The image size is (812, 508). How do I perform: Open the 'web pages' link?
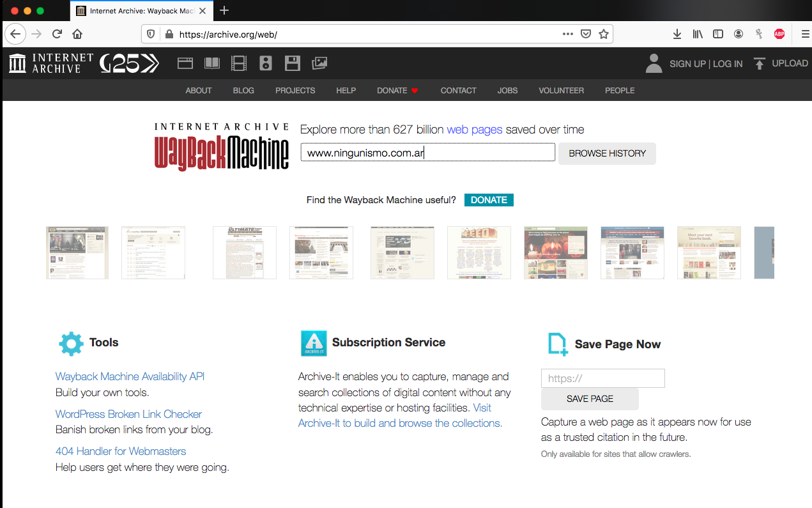click(475, 130)
